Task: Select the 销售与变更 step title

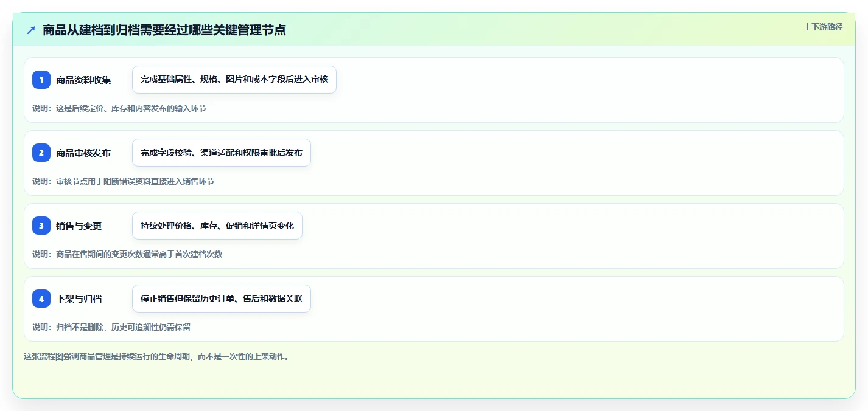Action: [79, 226]
